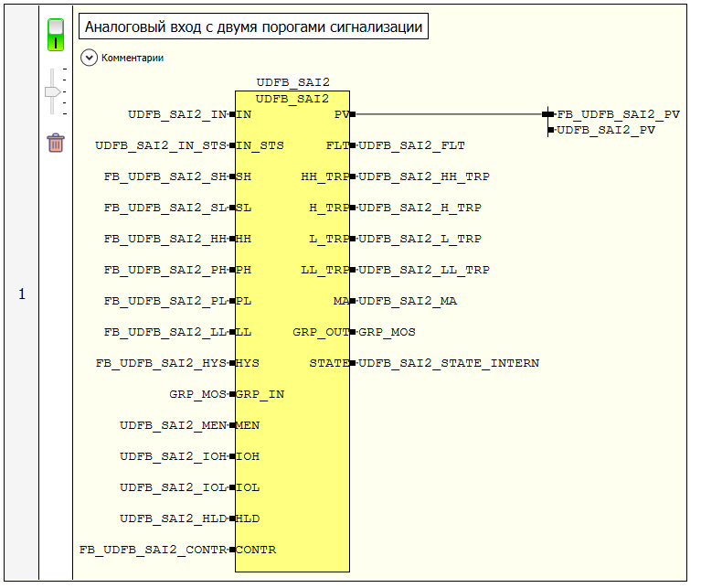Click the UDFB_SAI2_MA output variable
The width and height of the screenshot is (701, 588).
pyautogui.click(x=408, y=301)
